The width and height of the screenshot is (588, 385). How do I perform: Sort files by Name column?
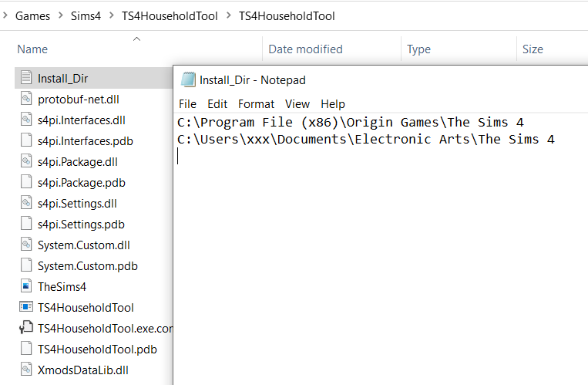[x=32, y=49]
